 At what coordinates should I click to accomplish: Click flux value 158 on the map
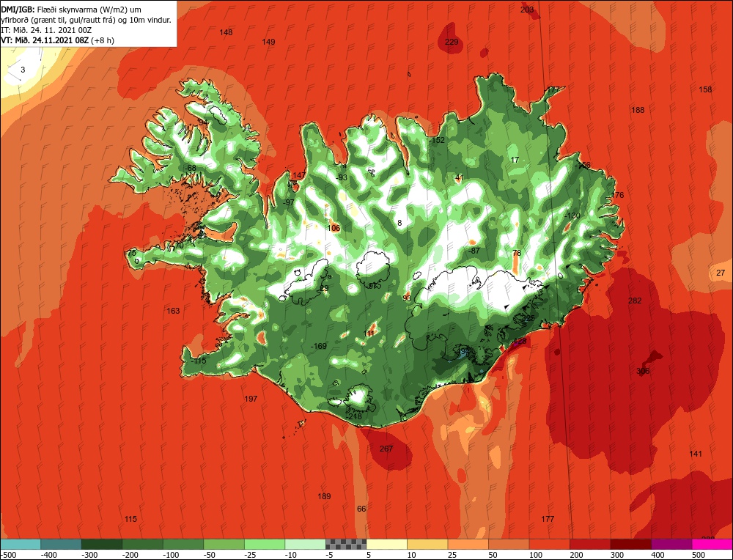(x=705, y=89)
